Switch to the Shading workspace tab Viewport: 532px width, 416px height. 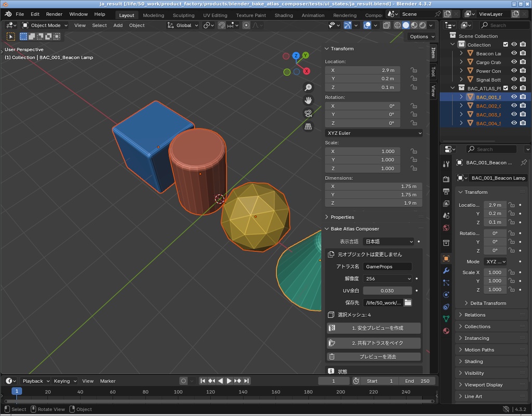pos(284,15)
